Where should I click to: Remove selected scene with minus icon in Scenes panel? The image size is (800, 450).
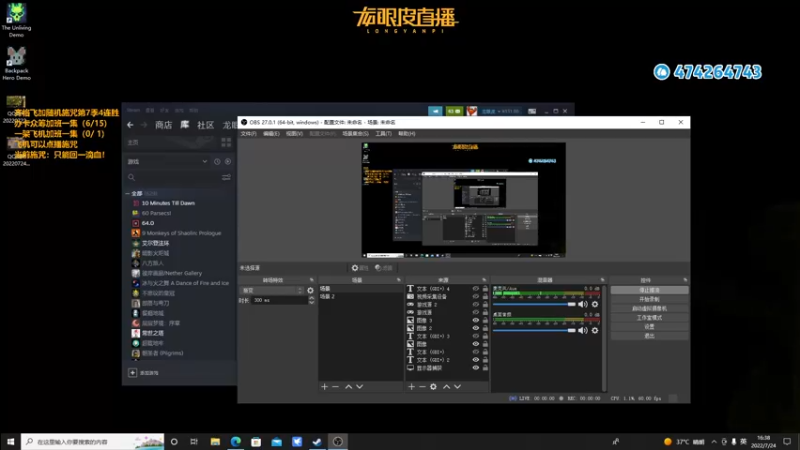[335, 387]
